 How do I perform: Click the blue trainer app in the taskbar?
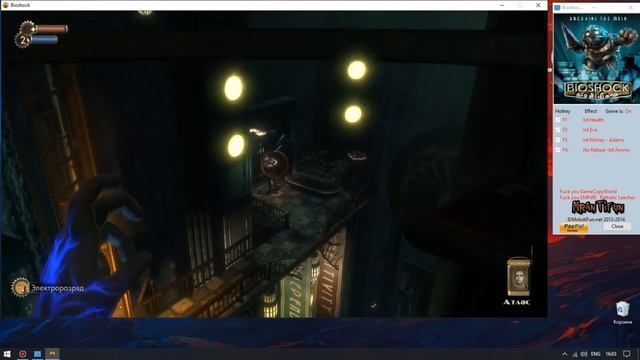37,354
